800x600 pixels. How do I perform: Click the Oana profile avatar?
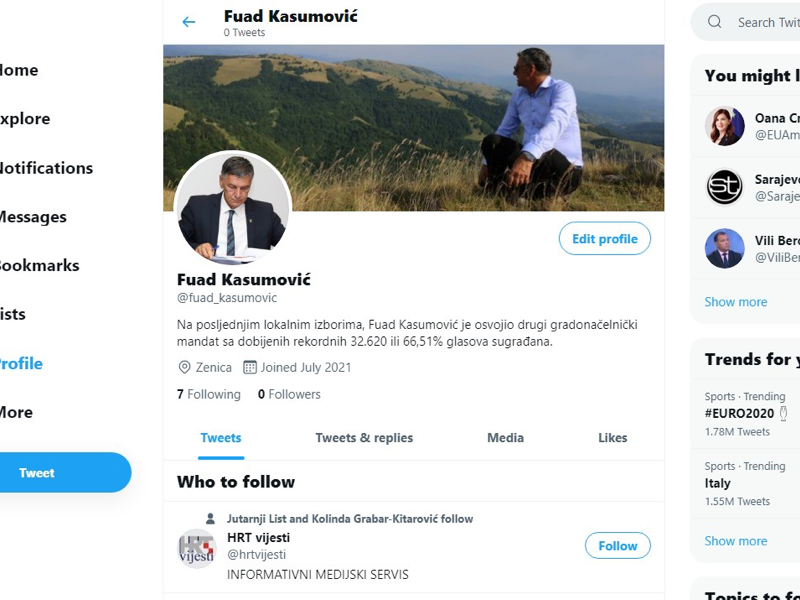click(x=725, y=126)
